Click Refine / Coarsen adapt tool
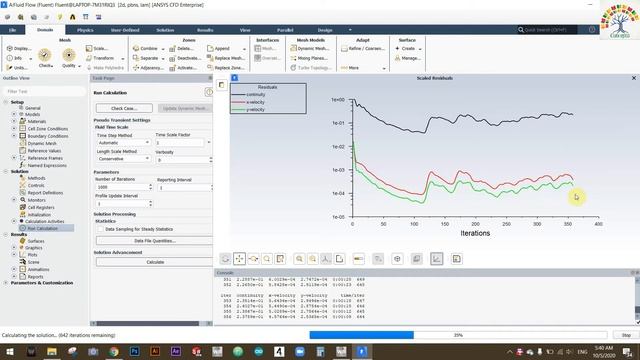 [x=363, y=48]
